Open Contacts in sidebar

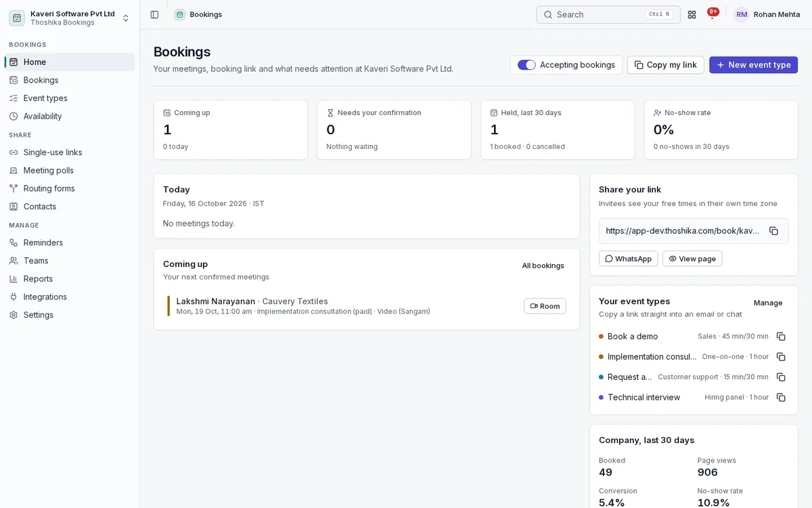click(70, 207)
